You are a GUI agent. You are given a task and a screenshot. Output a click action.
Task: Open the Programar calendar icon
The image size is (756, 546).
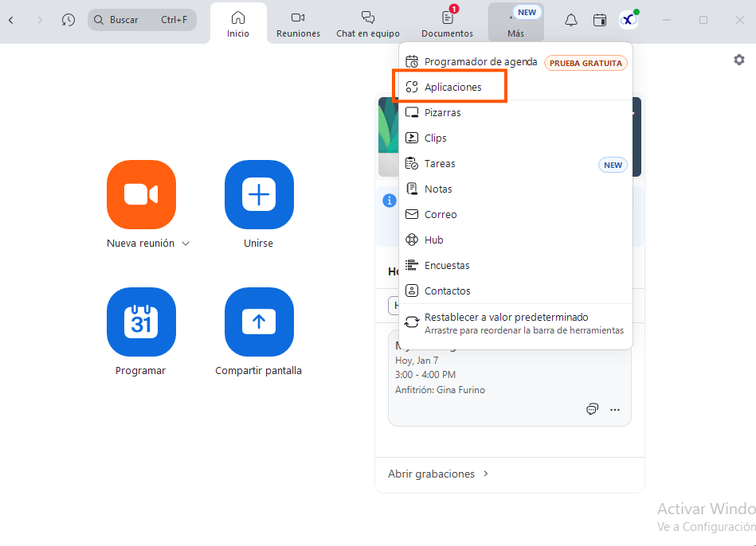tap(141, 322)
